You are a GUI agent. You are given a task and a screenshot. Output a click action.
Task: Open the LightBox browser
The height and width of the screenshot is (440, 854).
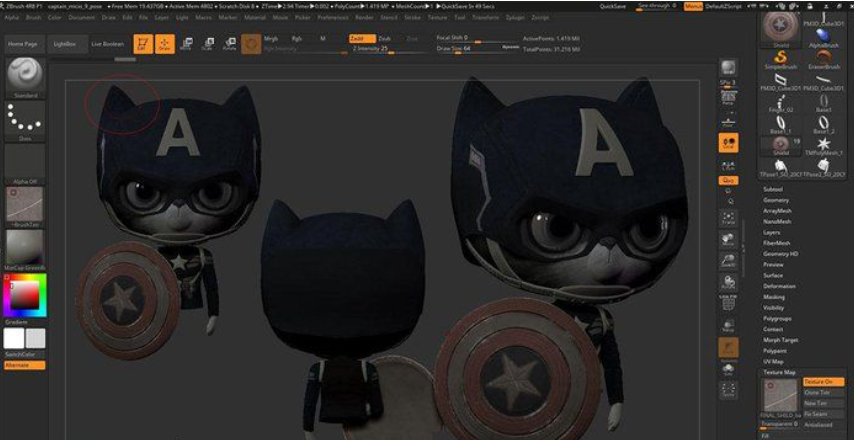click(66, 44)
